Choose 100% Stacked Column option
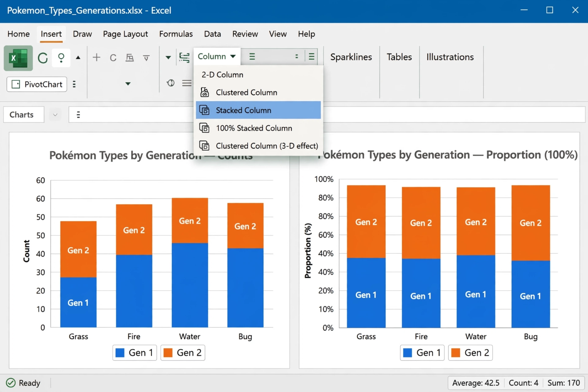 click(x=258, y=128)
